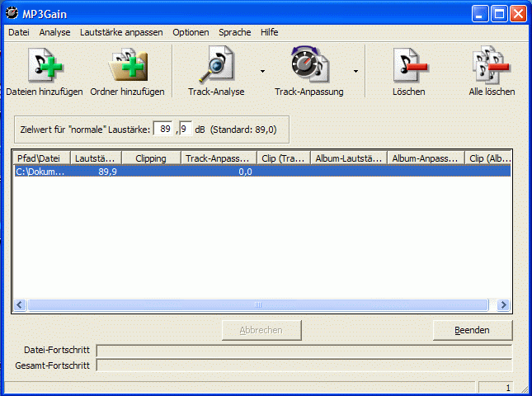Sort by Clipping column header
Screen dimensions: 532x396
tap(151, 158)
